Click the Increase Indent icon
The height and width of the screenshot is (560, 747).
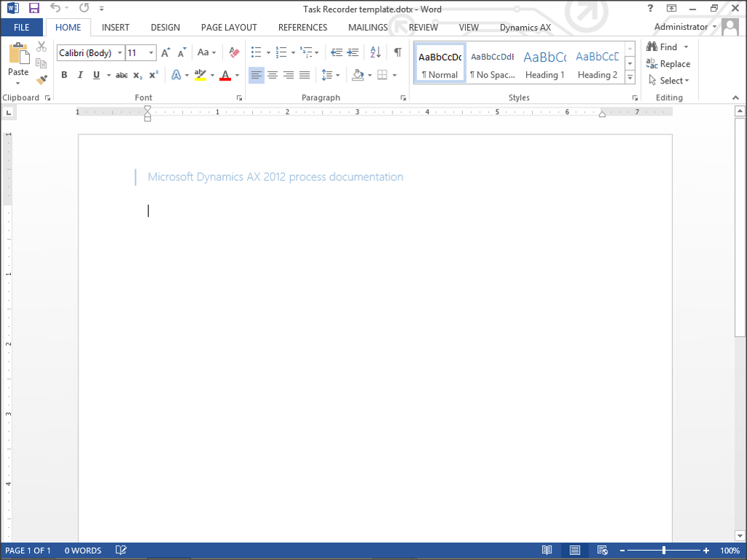pos(352,52)
